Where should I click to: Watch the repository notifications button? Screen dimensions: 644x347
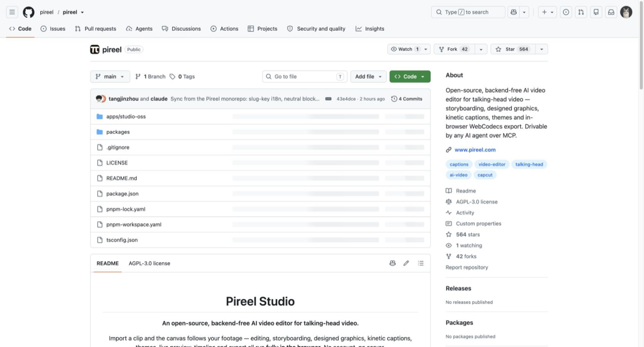[405, 49]
